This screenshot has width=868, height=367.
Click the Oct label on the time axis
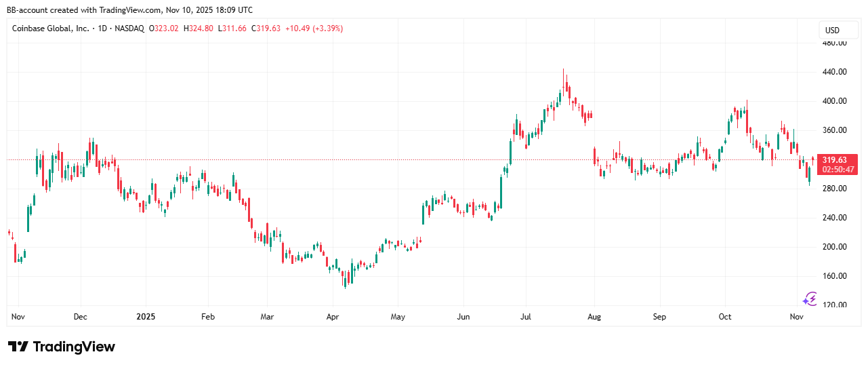[725, 317]
